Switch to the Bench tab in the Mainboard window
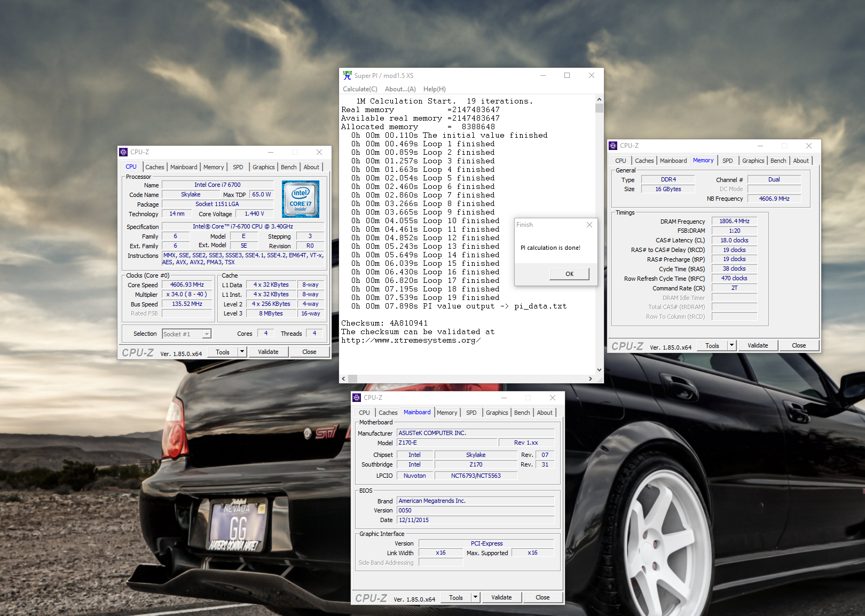Image resolution: width=865 pixels, height=616 pixels. point(522,413)
